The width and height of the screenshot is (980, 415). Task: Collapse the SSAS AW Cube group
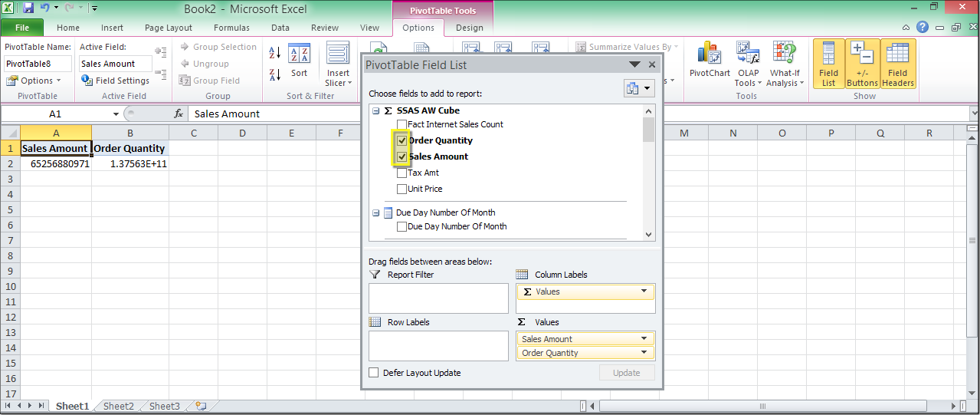point(376,110)
